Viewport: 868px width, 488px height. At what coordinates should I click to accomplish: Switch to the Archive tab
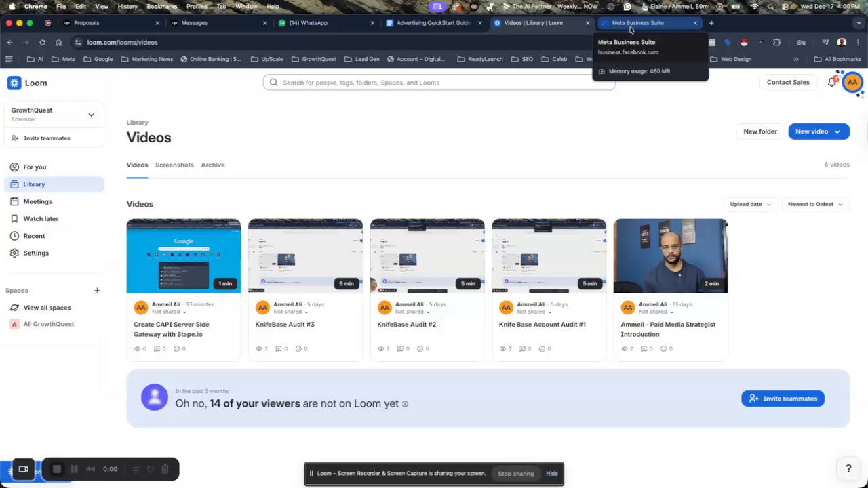point(213,165)
